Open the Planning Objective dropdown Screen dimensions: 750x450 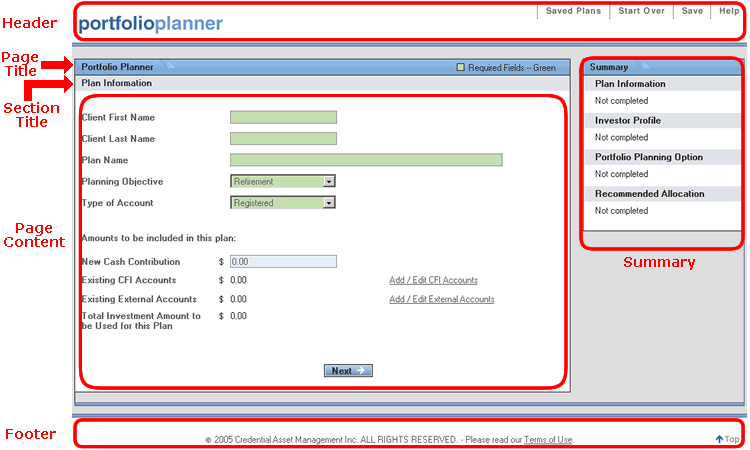[x=328, y=182]
